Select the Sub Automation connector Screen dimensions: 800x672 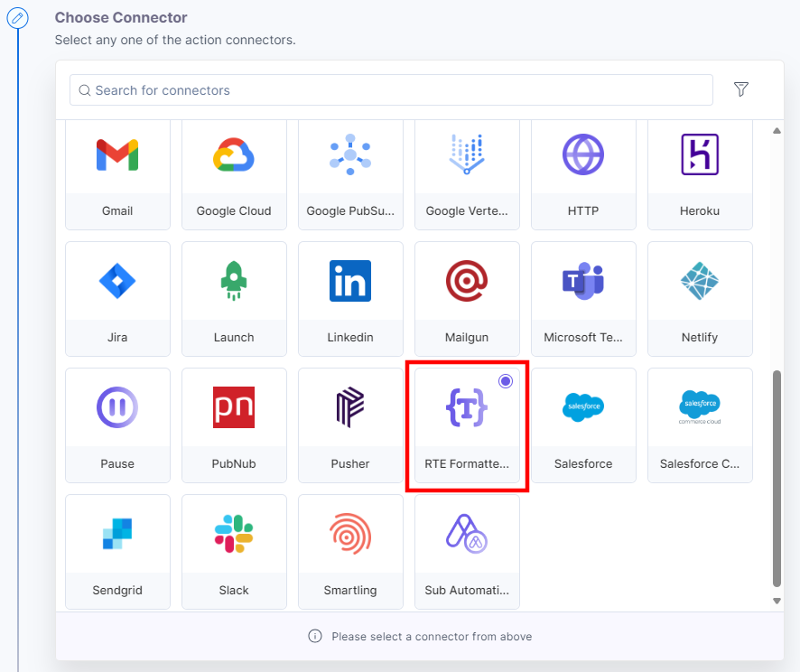click(x=467, y=552)
